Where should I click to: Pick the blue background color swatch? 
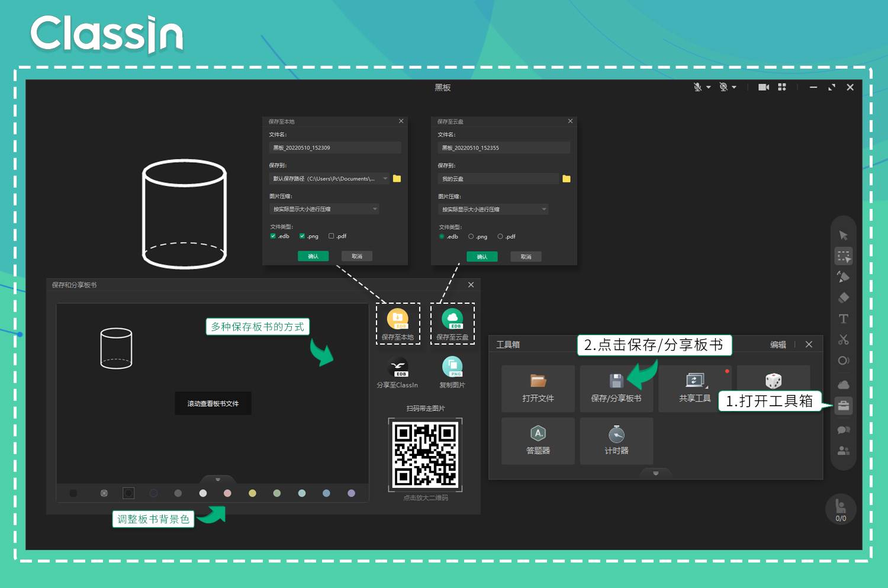click(326, 493)
